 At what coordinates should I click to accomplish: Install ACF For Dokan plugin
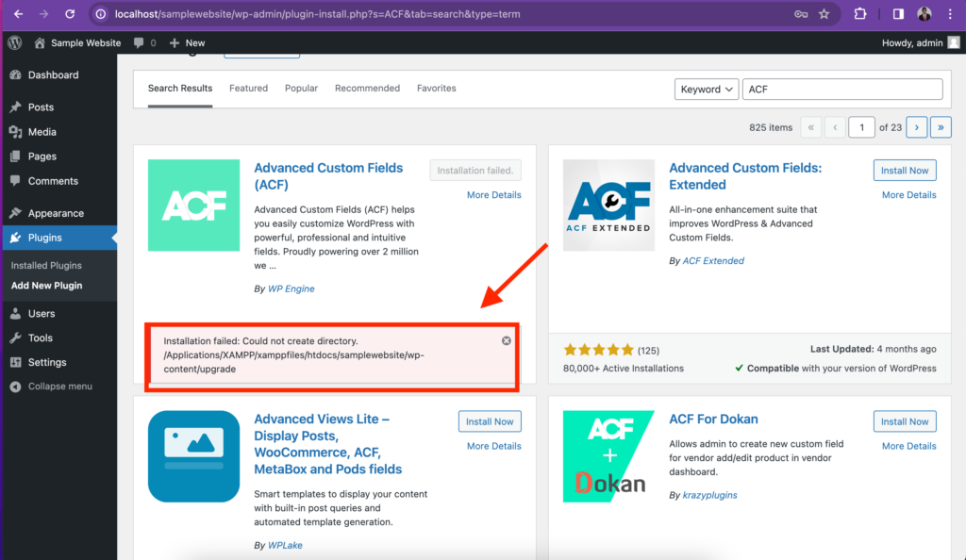click(x=905, y=421)
